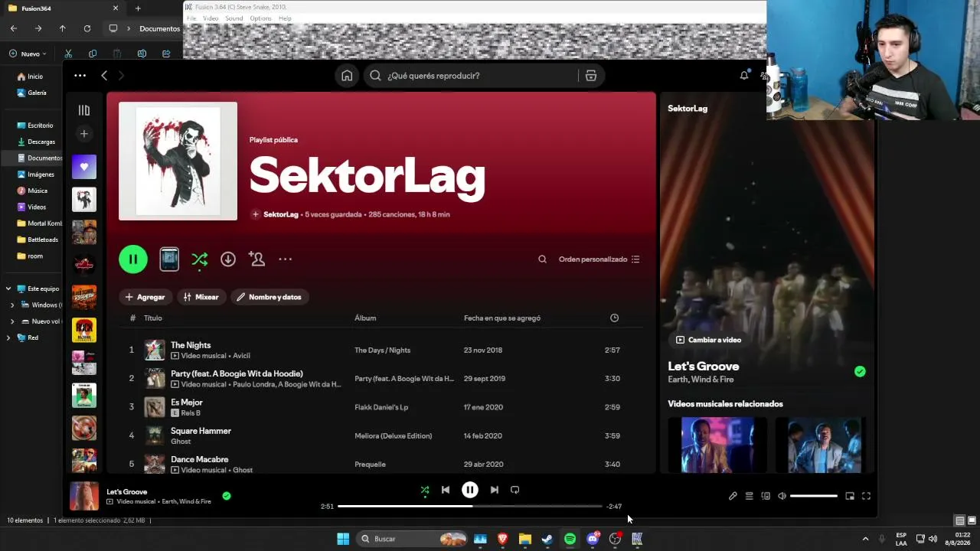Screen dimensions: 980x551
Task: Adjust the Spotify volume slider
Action: point(814,496)
